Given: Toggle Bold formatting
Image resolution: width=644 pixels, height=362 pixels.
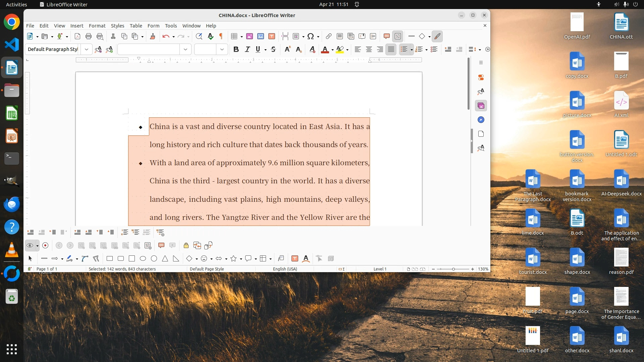Looking at the screenshot, I should click(236, 49).
